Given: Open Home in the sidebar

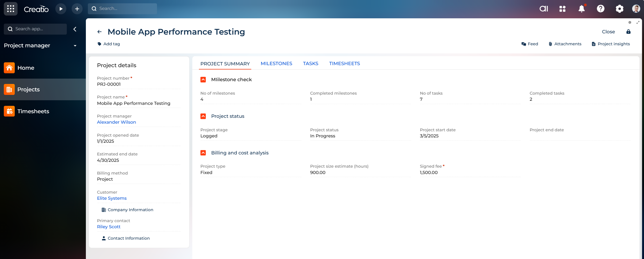Looking at the screenshot, I should [x=26, y=68].
